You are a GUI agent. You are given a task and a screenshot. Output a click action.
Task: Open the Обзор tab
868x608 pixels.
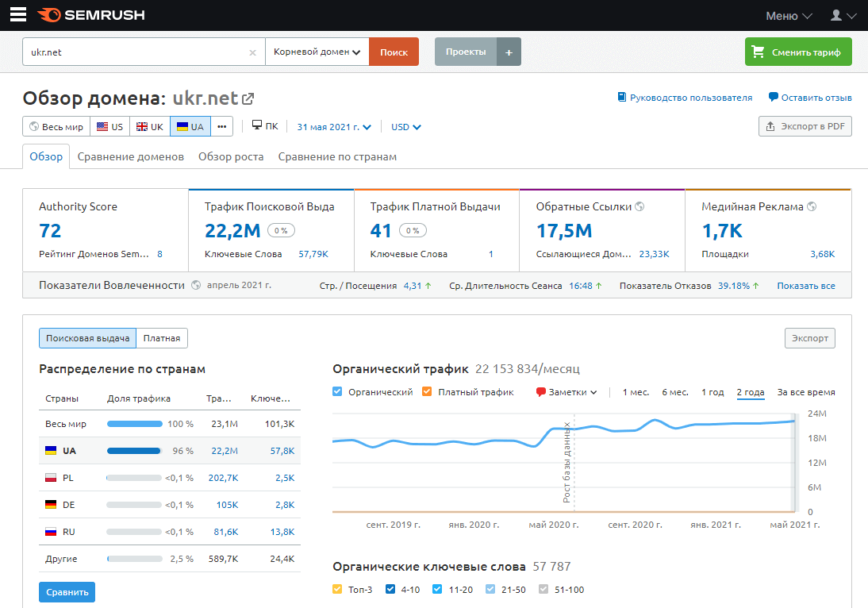click(x=46, y=156)
